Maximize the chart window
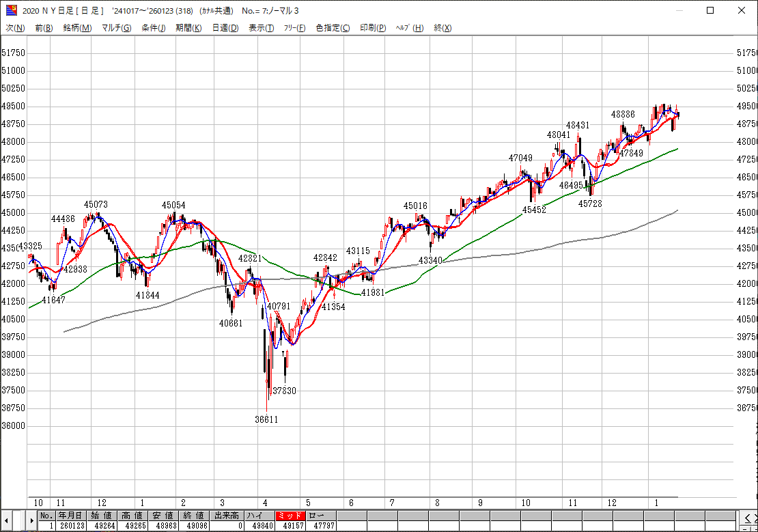This screenshot has height=532, width=758. click(710, 10)
